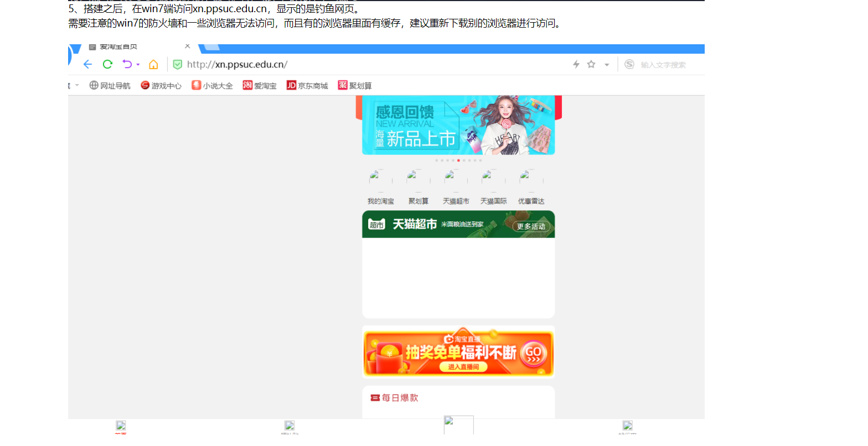The width and height of the screenshot is (868, 446).
Task: Click the lightning speed-mode icon
Action: pos(576,64)
